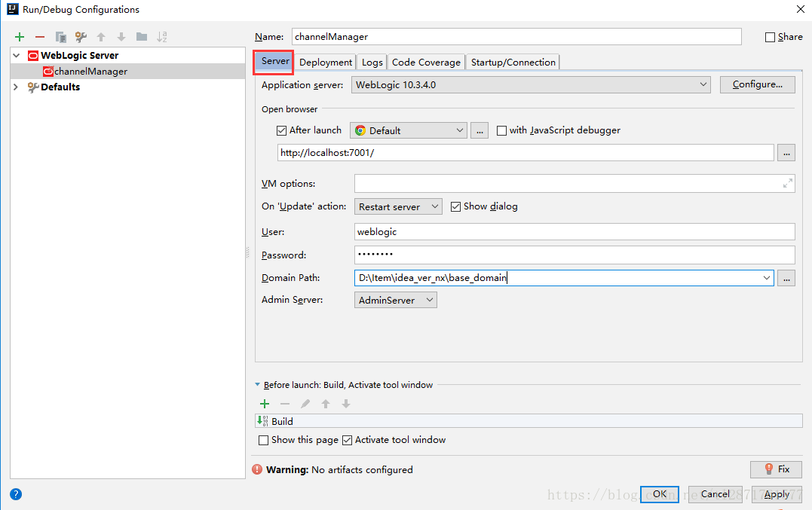
Task: Click the VM options input field
Action: click(x=575, y=183)
